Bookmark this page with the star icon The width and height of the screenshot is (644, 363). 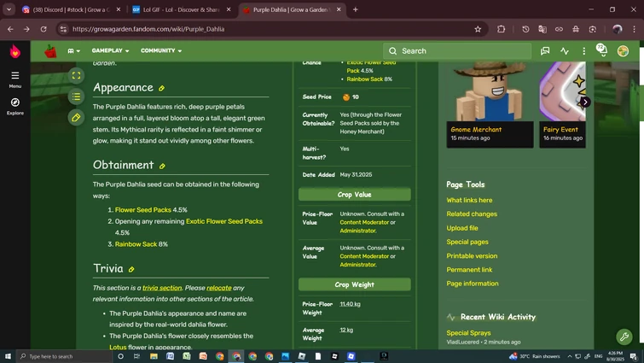(478, 29)
